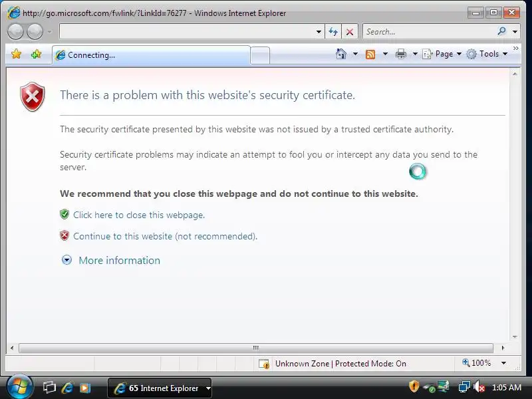The width and height of the screenshot is (532, 399).
Task: Click the muted volume tray icon
Action: click(479, 387)
